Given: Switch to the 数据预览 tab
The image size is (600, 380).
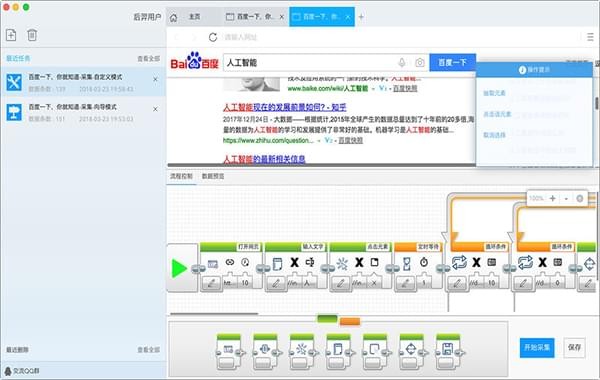Looking at the screenshot, I should [213, 176].
